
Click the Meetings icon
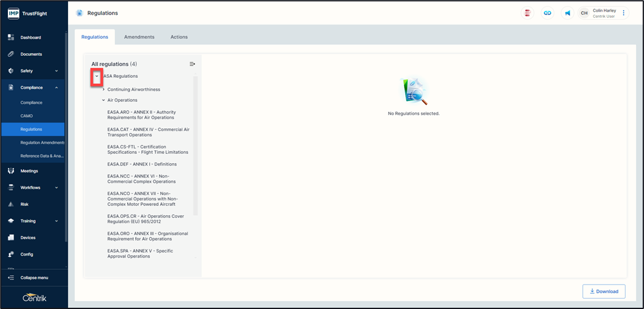coord(11,170)
